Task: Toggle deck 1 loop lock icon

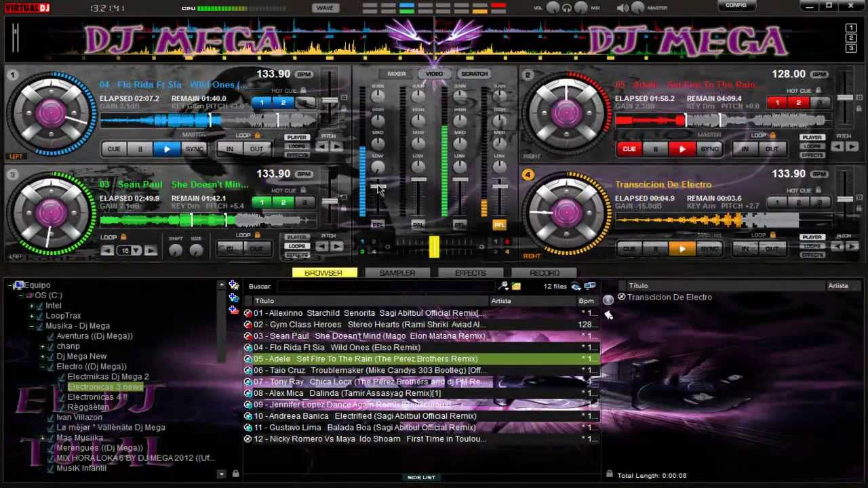Action: point(257,136)
